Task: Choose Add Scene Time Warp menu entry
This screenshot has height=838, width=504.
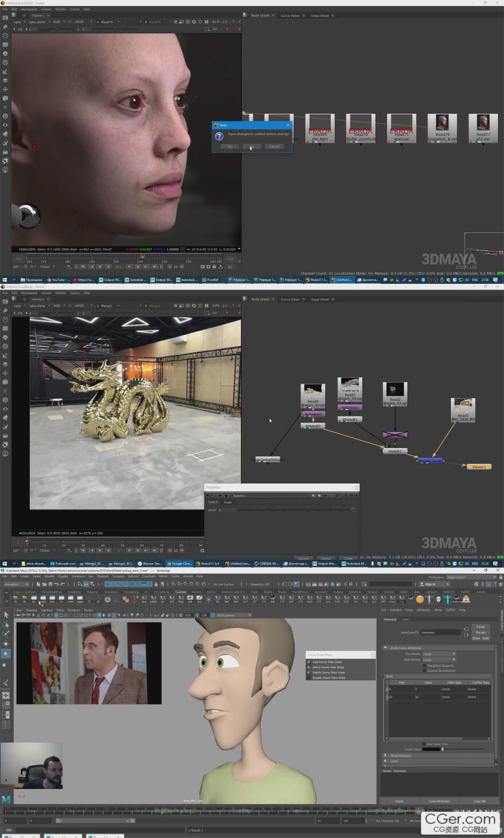Action: coord(327,662)
